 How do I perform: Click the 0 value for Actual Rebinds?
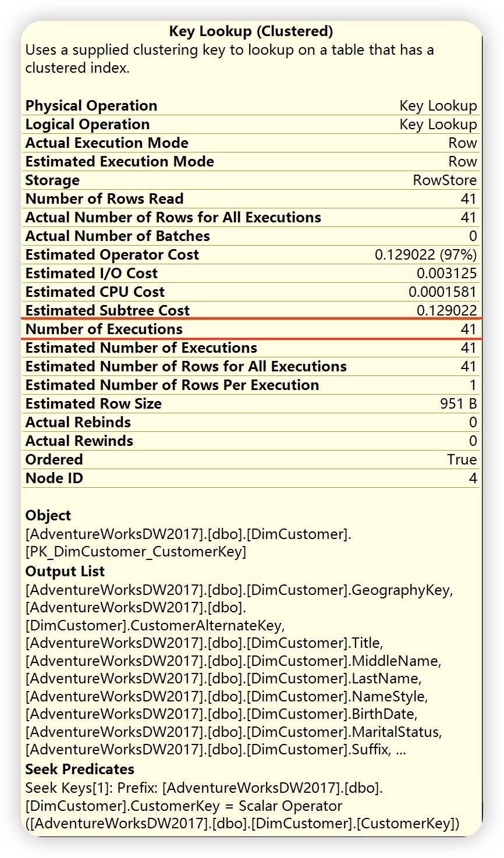coord(473,423)
